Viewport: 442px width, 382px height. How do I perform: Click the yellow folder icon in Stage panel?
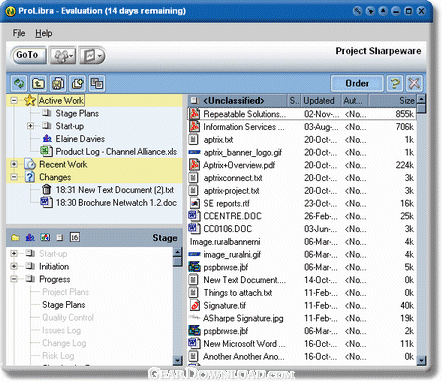click(x=15, y=238)
